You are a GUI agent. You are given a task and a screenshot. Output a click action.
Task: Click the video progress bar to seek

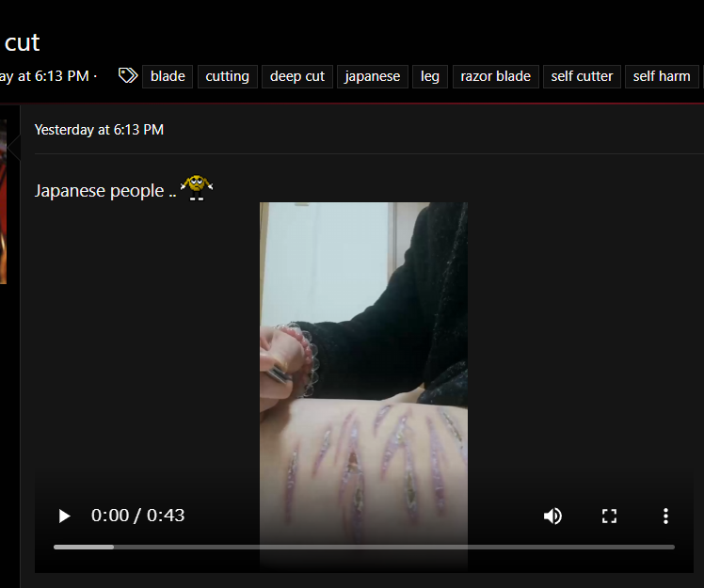click(x=363, y=547)
